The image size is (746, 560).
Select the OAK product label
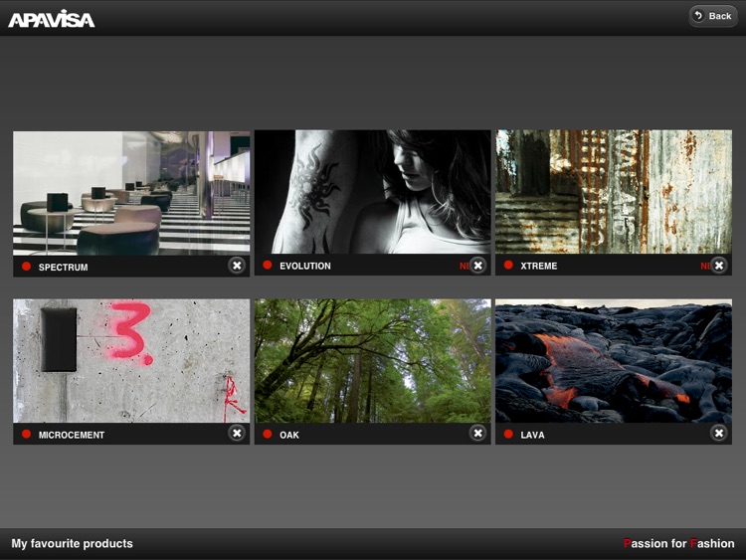pyautogui.click(x=289, y=435)
